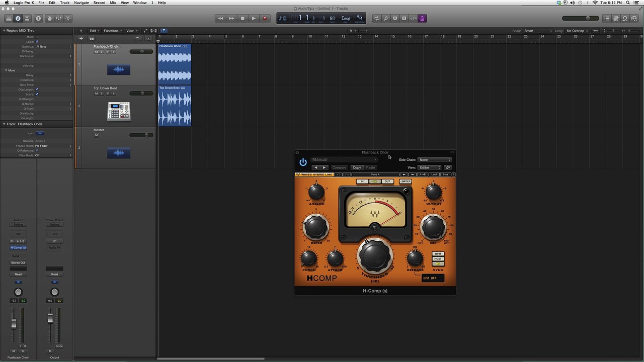644x362 pixels.
Task: Open the Mixer faders icon
Action: click(x=58, y=19)
